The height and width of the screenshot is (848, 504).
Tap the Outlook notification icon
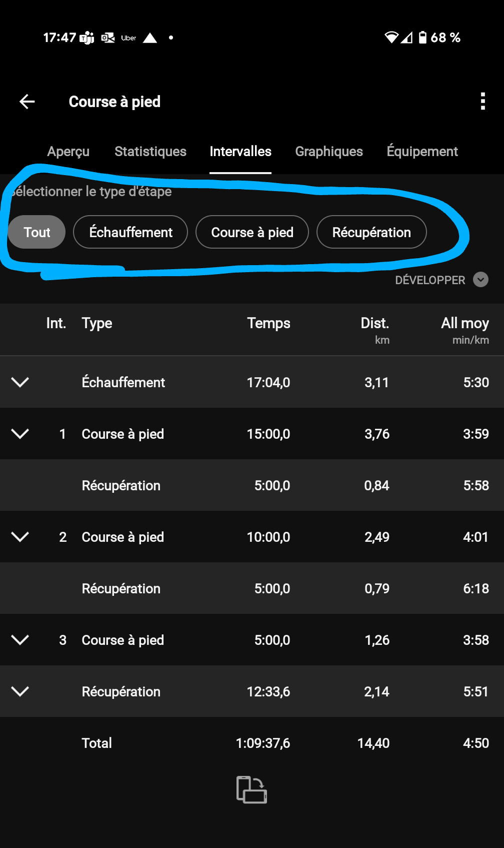point(108,38)
